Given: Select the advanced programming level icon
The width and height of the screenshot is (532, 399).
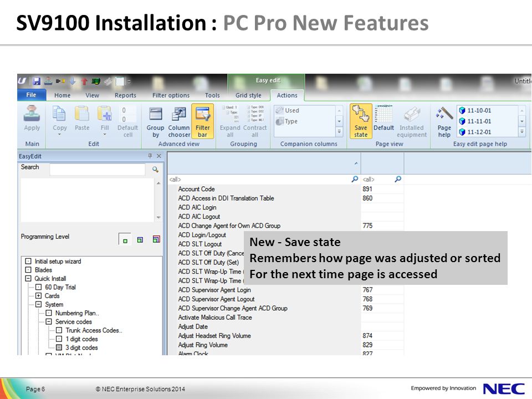Looking at the screenshot, I should [156, 239].
